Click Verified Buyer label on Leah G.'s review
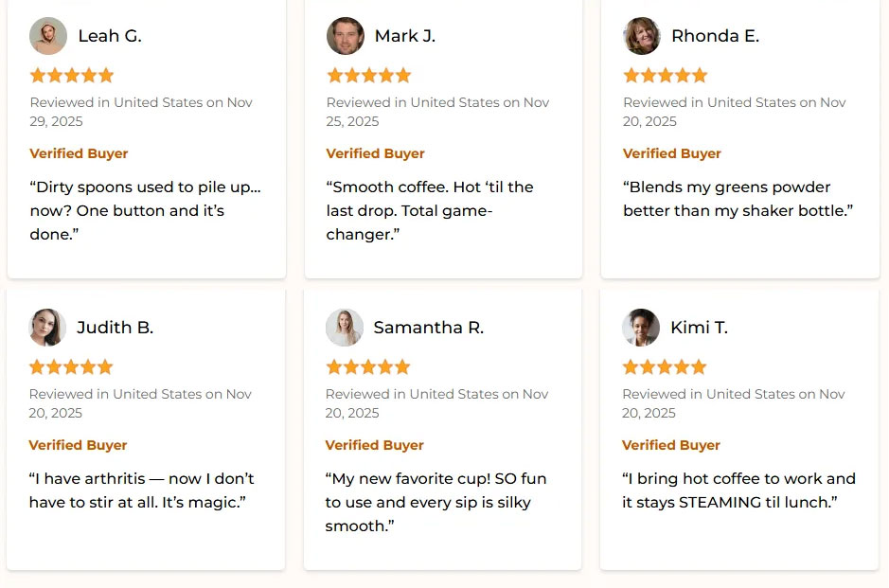Image resolution: width=889 pixels, height=588 pixels. tap(79, 153)
